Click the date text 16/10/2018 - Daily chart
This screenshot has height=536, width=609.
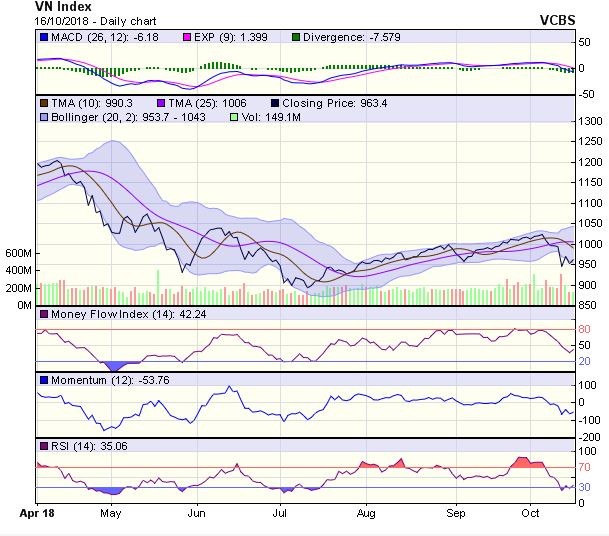[95, 21]
